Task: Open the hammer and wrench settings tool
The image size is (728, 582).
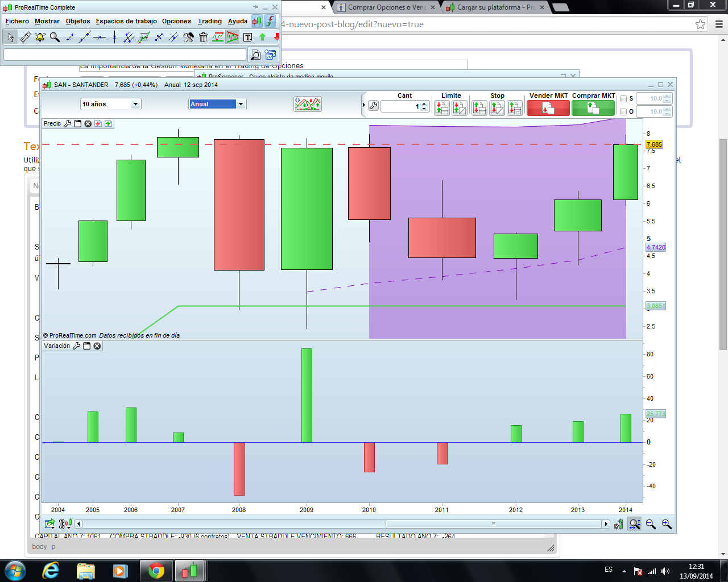Action: point(188,38)
